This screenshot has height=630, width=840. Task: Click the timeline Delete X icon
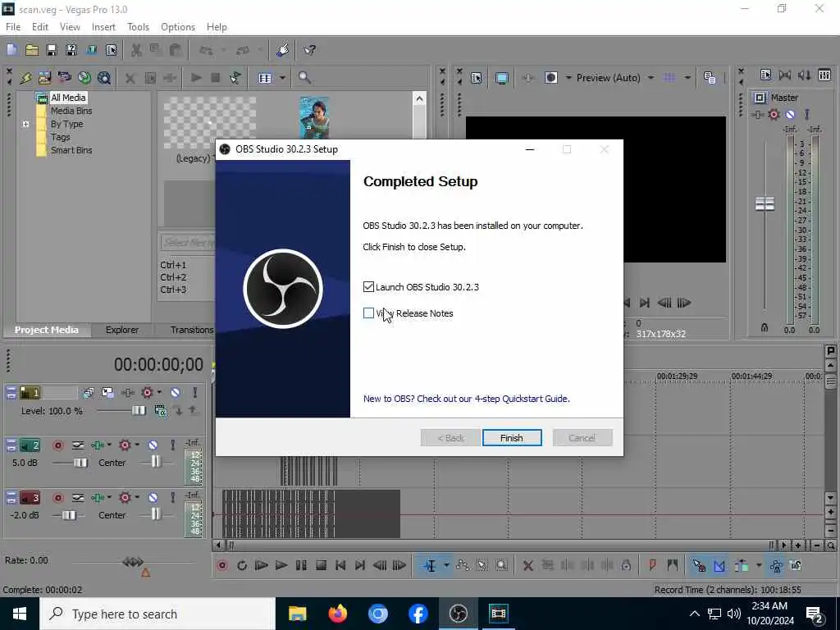[527, 565]
